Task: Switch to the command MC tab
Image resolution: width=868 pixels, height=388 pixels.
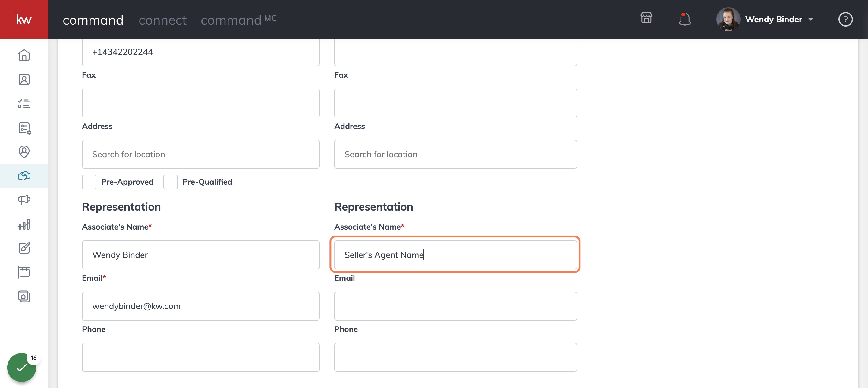Action: [239, 20]
